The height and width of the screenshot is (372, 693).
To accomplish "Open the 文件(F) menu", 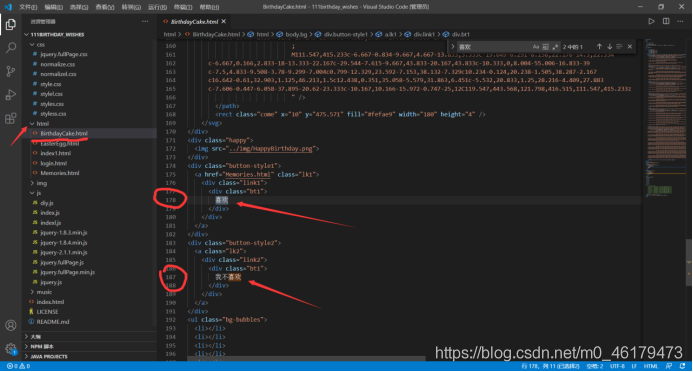I will (28, 7).
